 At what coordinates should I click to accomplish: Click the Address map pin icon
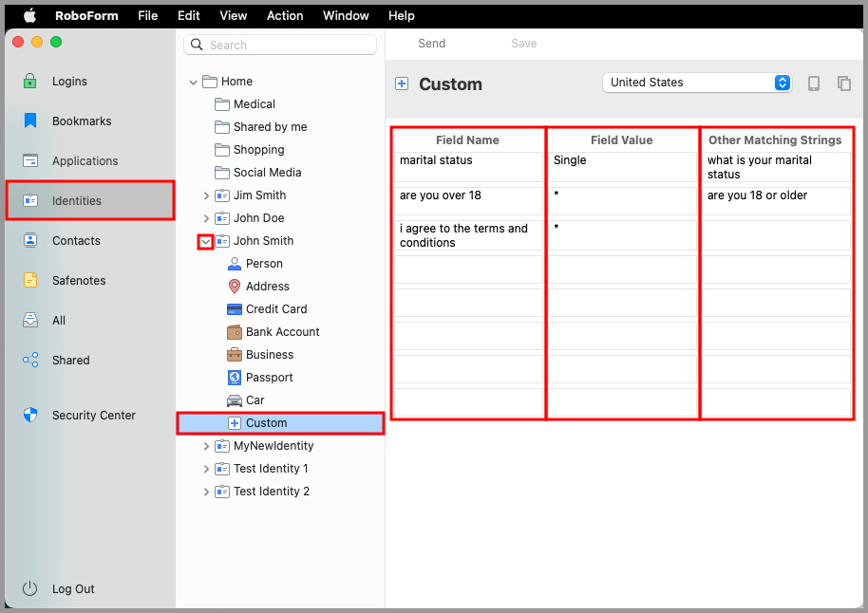click(x=235, y=286)
